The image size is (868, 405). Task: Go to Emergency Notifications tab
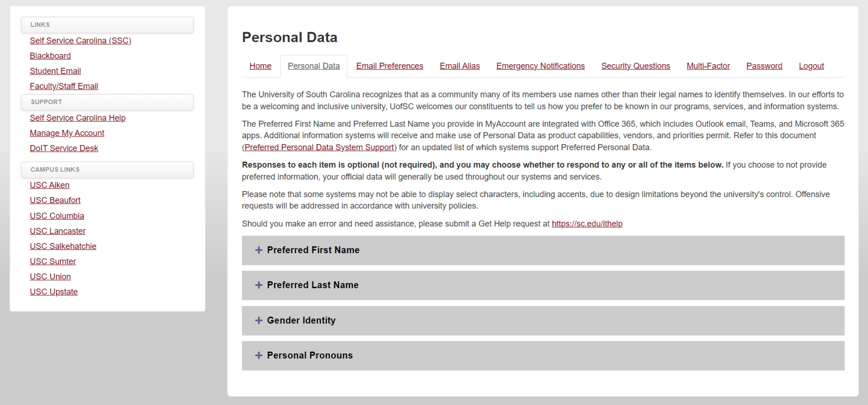[540, 66]
